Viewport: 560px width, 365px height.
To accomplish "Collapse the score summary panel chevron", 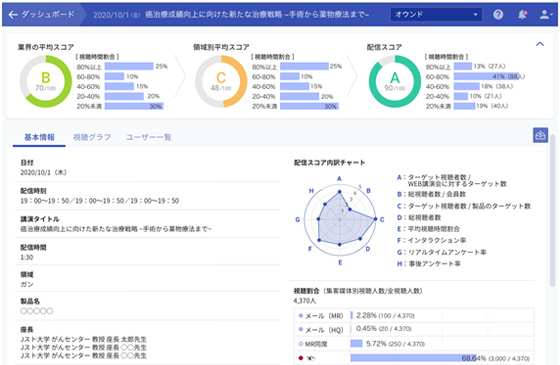I will click(x=540, y=44).
